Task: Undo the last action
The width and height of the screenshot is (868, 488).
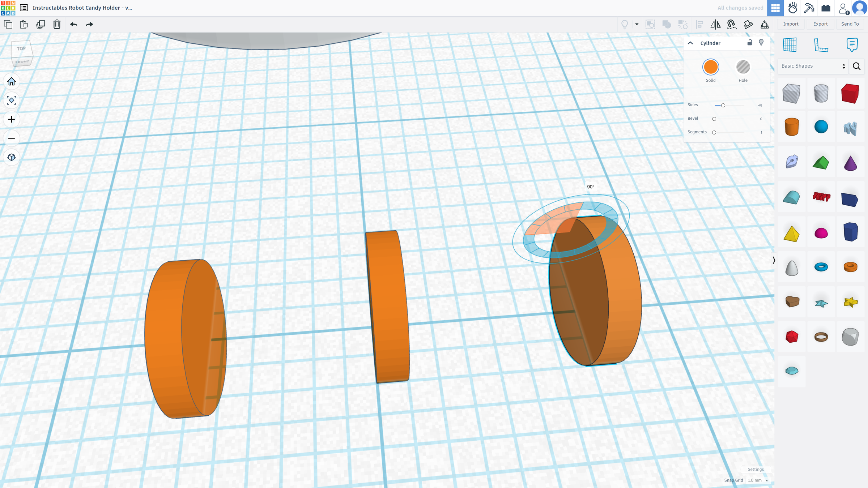Action: 73,24
